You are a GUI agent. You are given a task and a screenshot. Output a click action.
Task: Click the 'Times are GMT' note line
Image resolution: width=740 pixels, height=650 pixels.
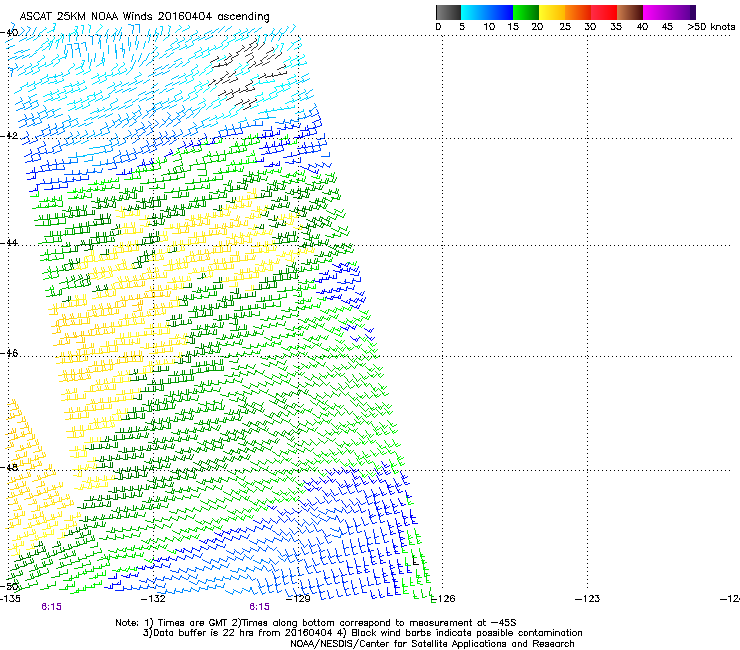tap(316, 623)
